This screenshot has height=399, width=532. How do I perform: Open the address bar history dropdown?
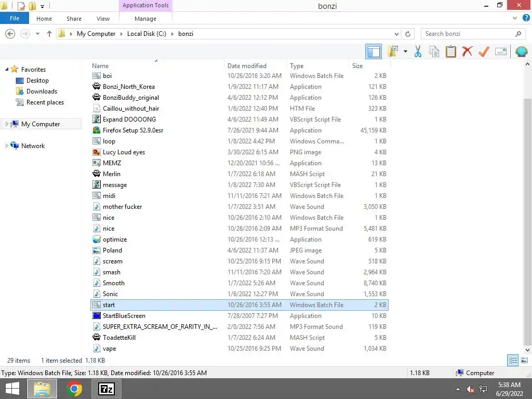[396, 34]
